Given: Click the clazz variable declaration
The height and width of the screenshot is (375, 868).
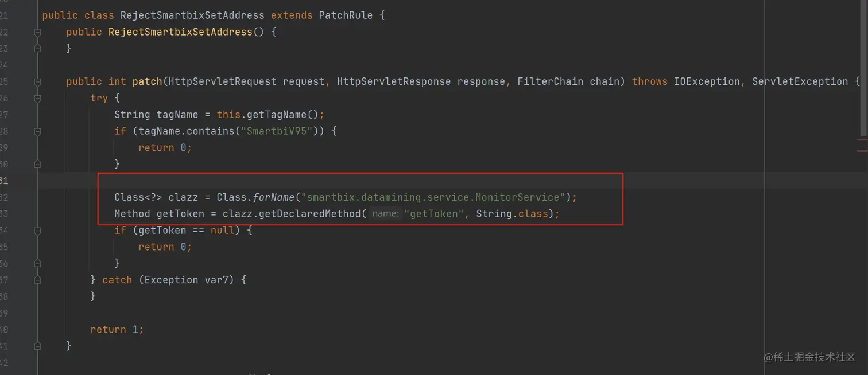Looking at the screenshot, I should [183, 197].
